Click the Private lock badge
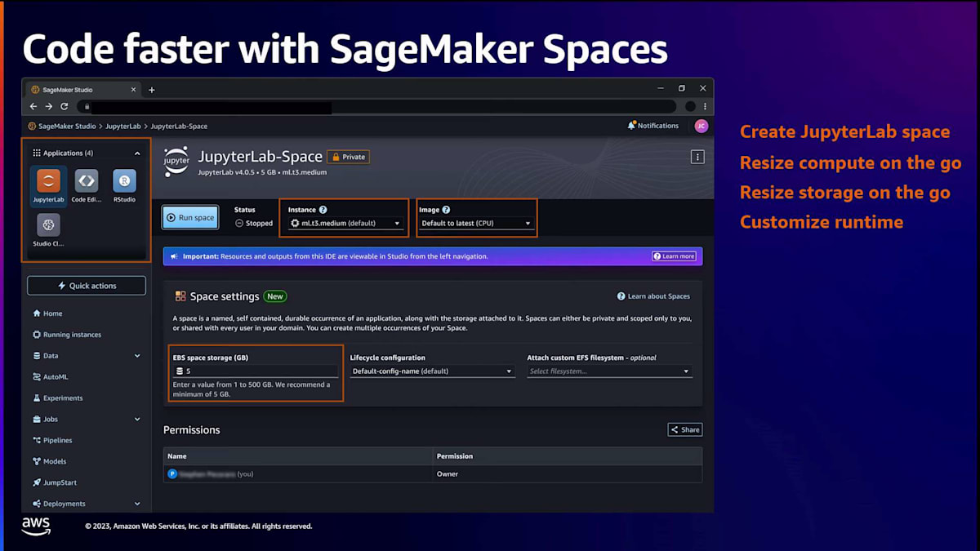Image resolution: width=980 pixels, height=551 pixels. pyautogui.click(x=348, y=157)
